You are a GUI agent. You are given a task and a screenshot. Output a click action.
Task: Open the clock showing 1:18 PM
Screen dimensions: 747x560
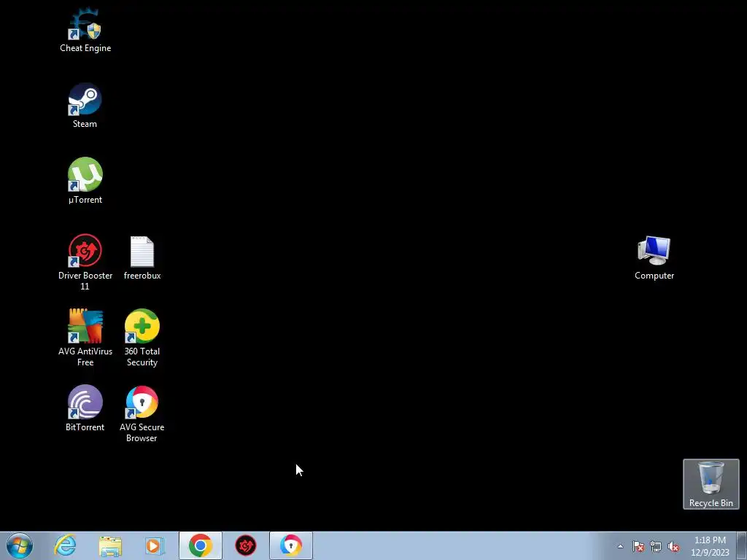tap(710, 546)
